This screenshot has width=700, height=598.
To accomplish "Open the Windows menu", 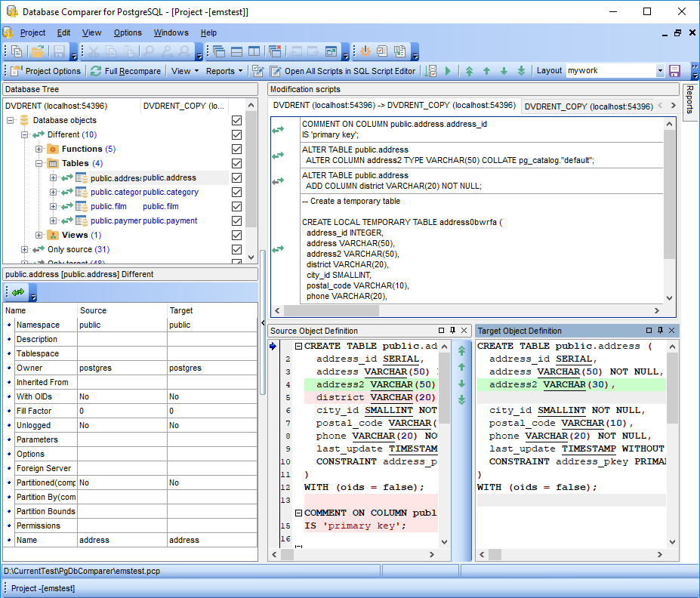I will (171, 32).
